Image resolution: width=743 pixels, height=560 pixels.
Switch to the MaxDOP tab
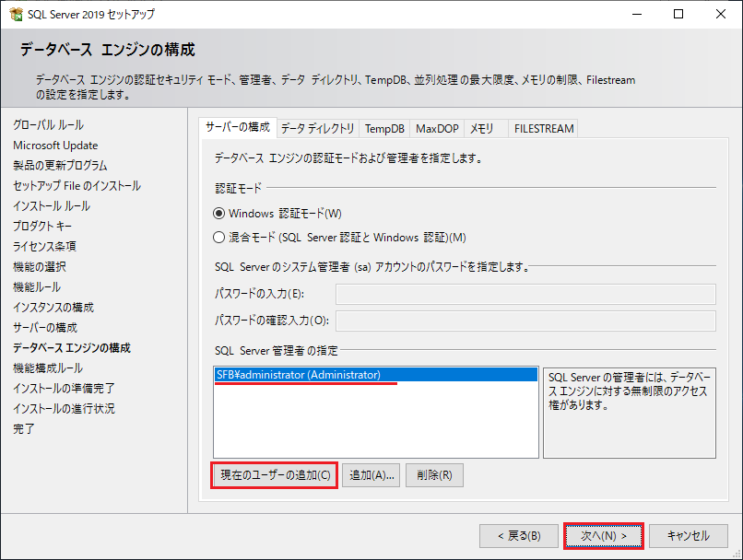point(436,128)
